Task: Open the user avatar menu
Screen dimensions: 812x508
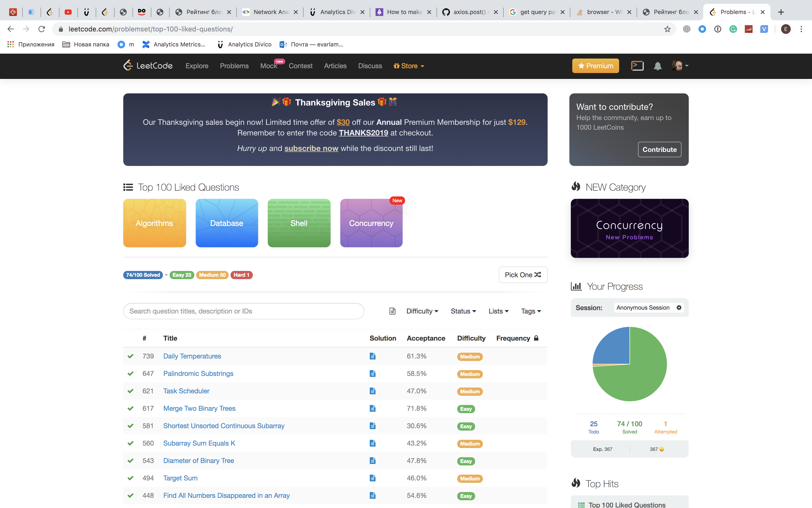Action: [680, 66]
